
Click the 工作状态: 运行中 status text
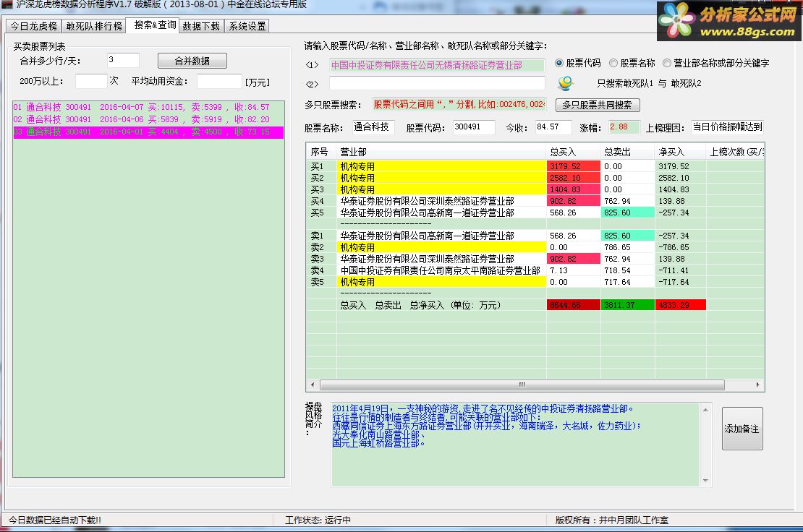(318, 520)
